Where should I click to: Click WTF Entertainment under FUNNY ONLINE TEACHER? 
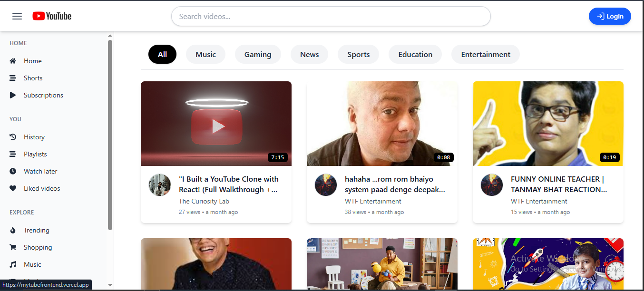click(x=539, y=201)
